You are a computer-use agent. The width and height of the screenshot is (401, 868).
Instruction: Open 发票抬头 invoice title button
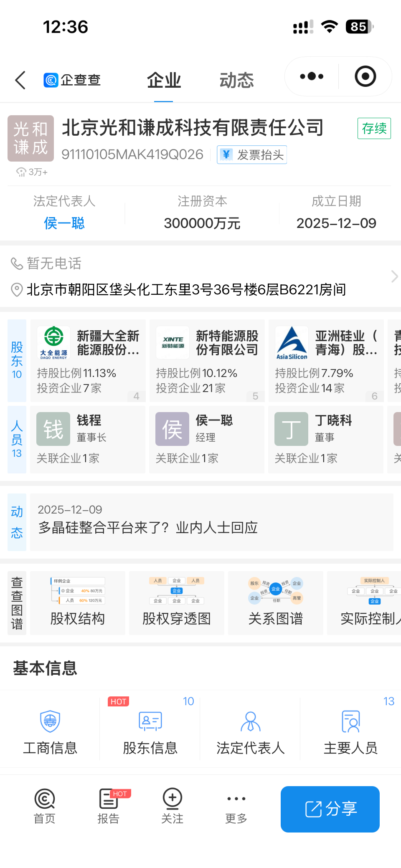[252, 155]
